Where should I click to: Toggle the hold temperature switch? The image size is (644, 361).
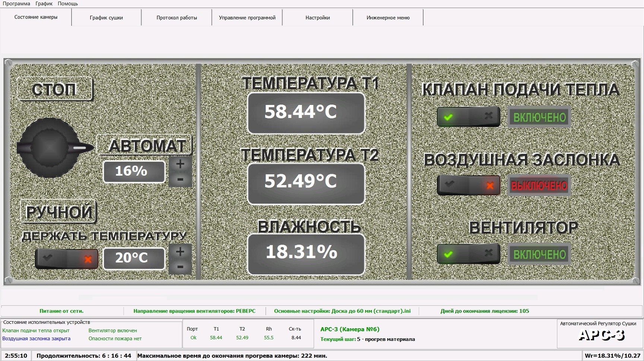[x=67, y=259]
